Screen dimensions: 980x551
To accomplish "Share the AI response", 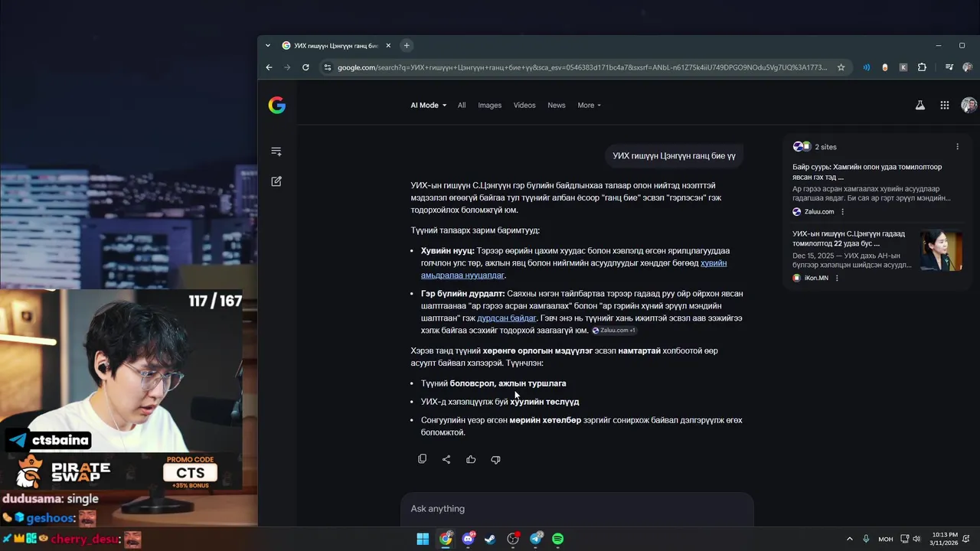I will pyautogui.click(x=446, y=459).
